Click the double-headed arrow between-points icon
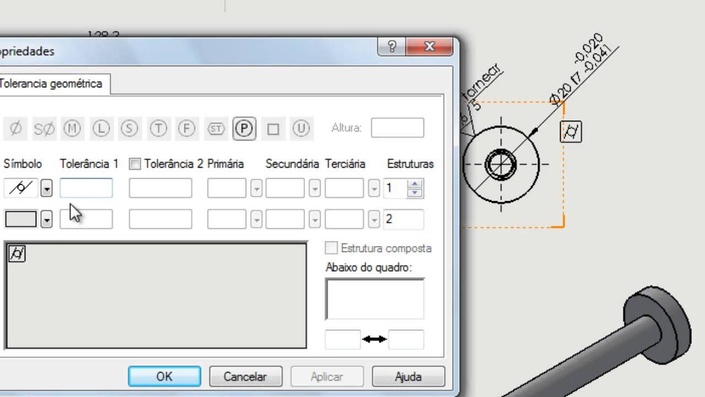Image resolution: width=705 pixels, height=397 pixels. click(374, 339)
